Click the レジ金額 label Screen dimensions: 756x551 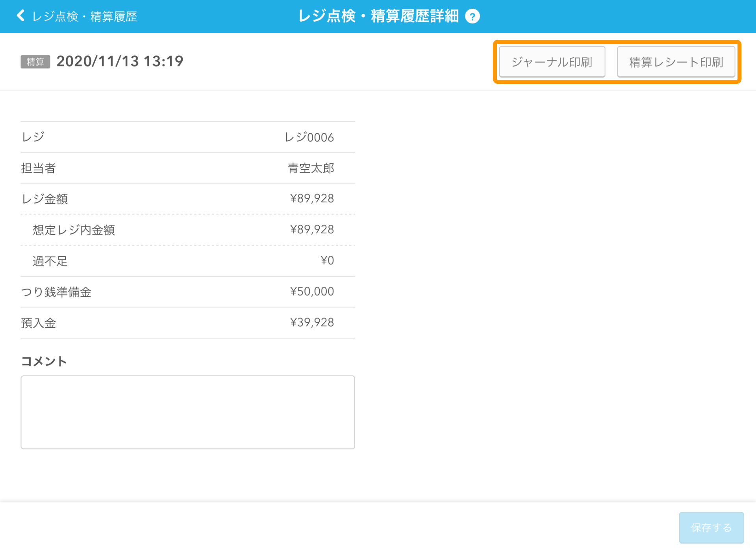44,199
